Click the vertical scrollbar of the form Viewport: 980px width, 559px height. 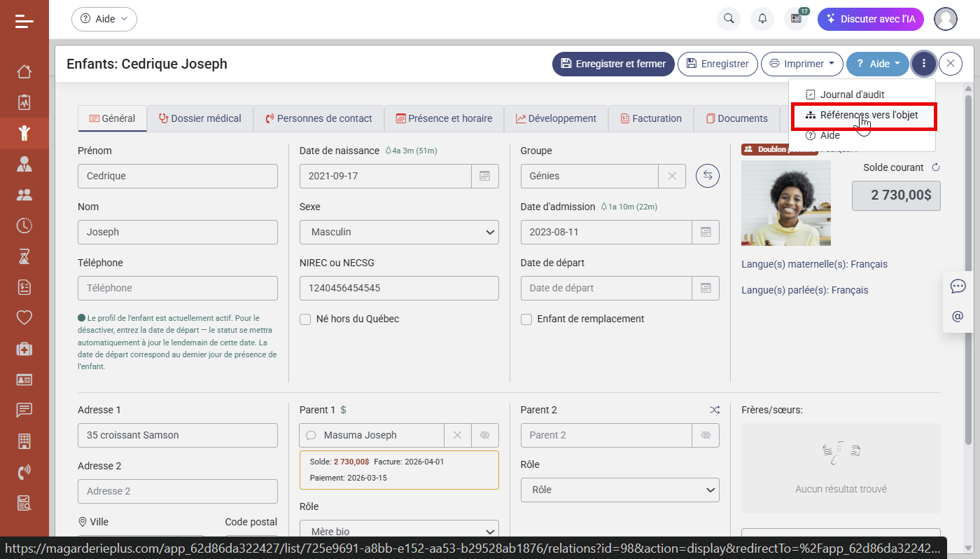tap(968, 280)
